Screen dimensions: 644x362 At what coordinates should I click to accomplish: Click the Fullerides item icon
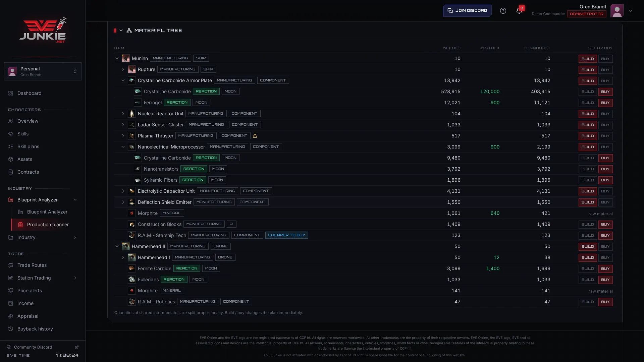[x=132, y=280]
